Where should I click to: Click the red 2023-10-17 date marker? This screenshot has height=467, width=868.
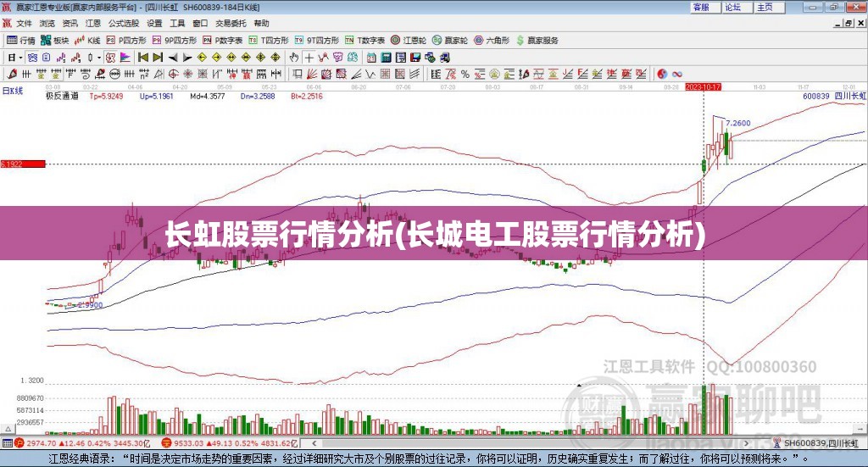click(x=703, y=86)
